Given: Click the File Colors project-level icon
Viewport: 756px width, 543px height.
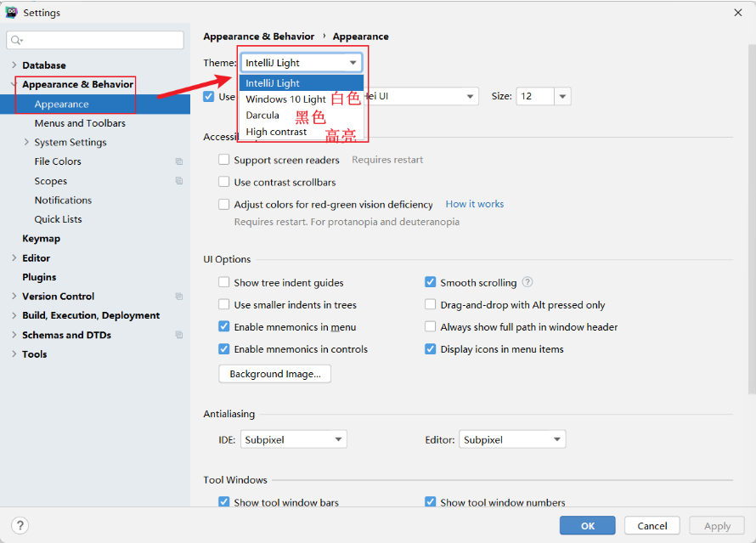Looking at the screenshot, I should click(179, 161).
